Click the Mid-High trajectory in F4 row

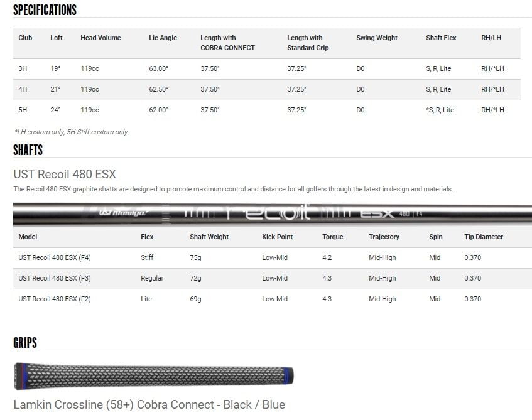[x=382, y=257]
